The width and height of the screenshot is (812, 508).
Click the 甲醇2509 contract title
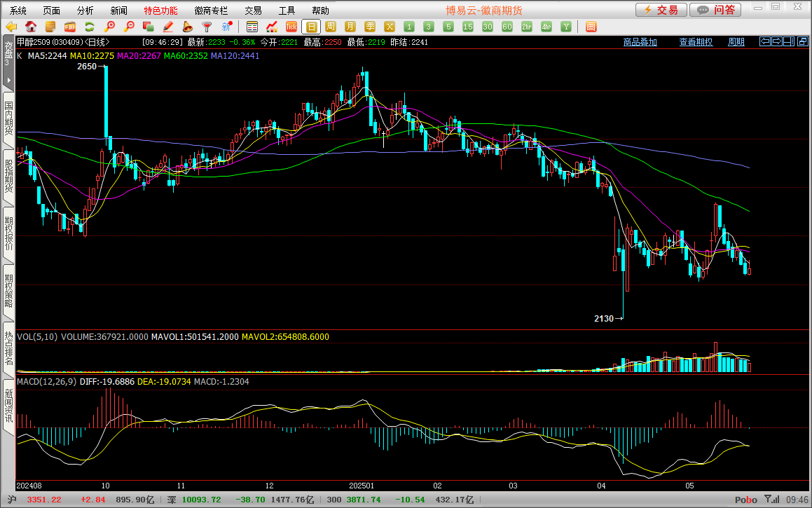(x=34, y=42)
